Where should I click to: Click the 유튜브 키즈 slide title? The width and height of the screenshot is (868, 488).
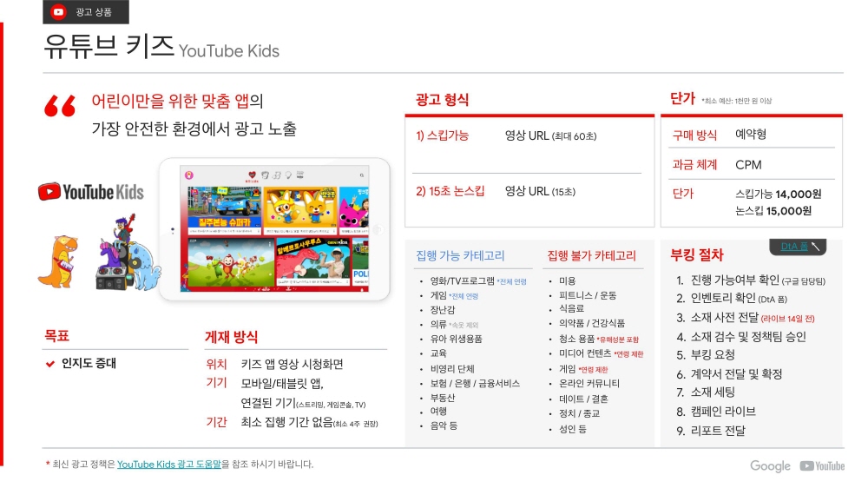click(108, 45)
